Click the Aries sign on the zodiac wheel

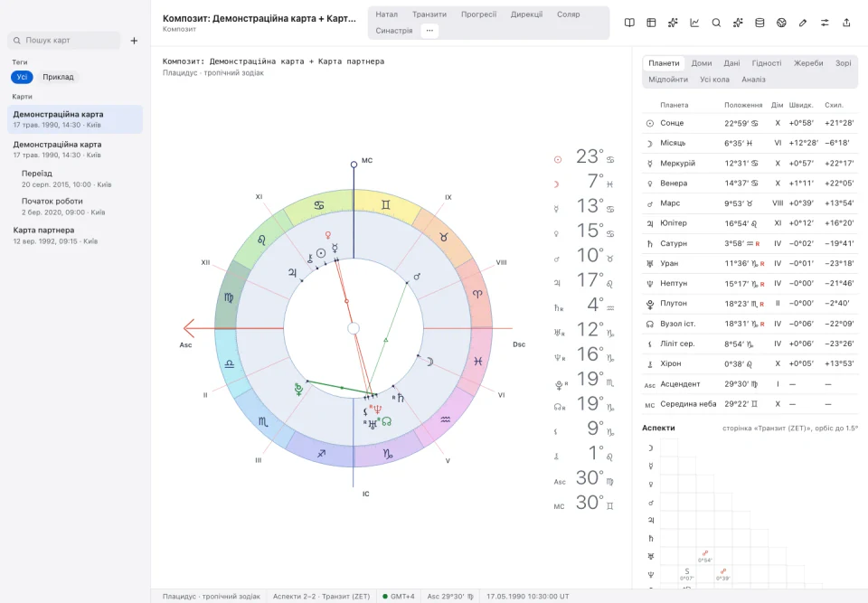477,294
